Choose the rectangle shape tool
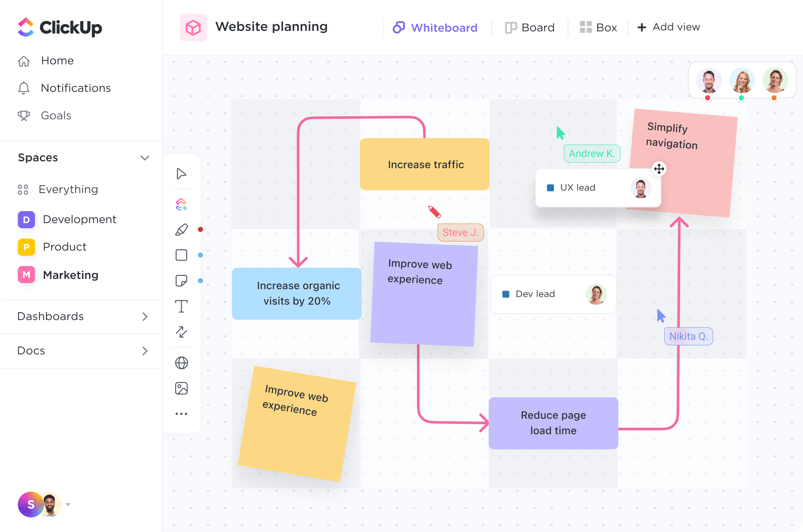 [x=181, y=255]
